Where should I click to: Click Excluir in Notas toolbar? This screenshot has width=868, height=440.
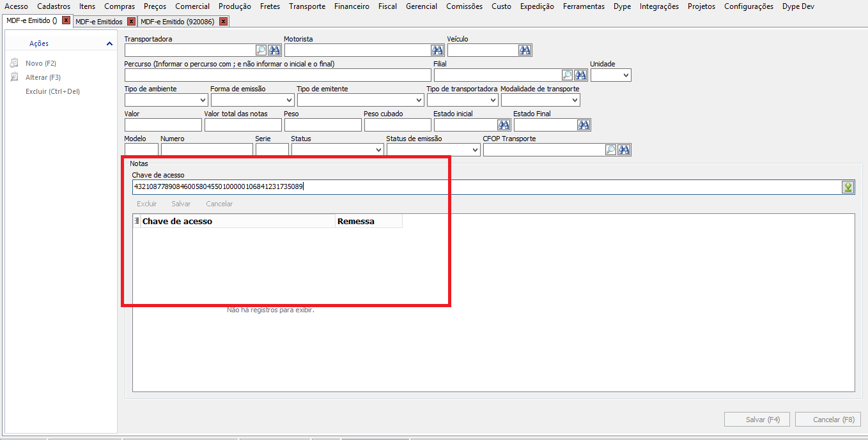pyautogui.click(x=147, y=204)
